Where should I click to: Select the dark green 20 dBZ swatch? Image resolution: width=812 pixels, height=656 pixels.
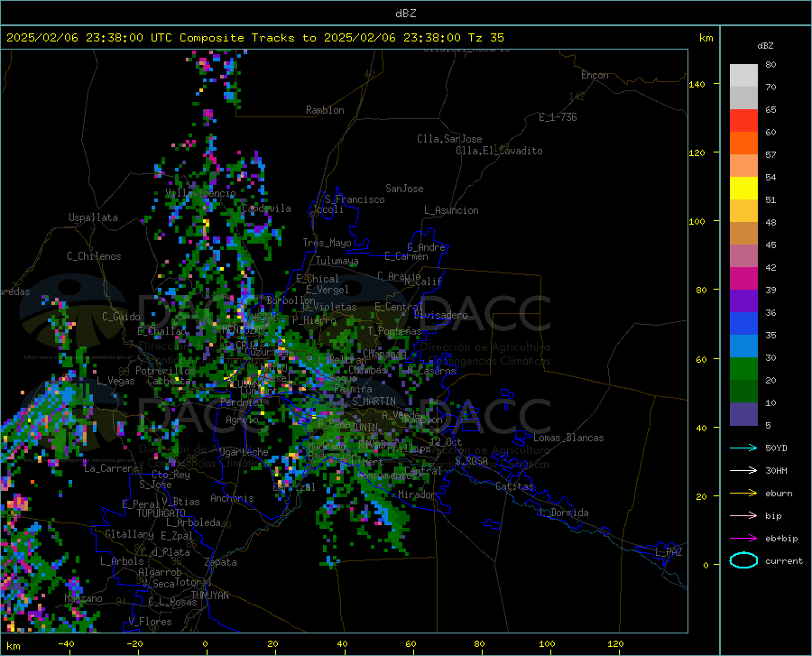point(743,391)
